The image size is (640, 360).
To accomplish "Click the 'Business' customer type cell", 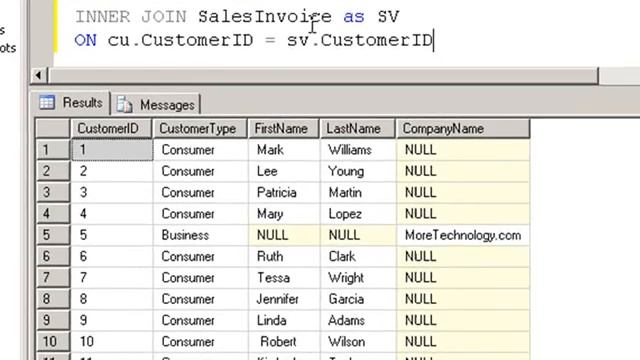I will tap(200, 235).
